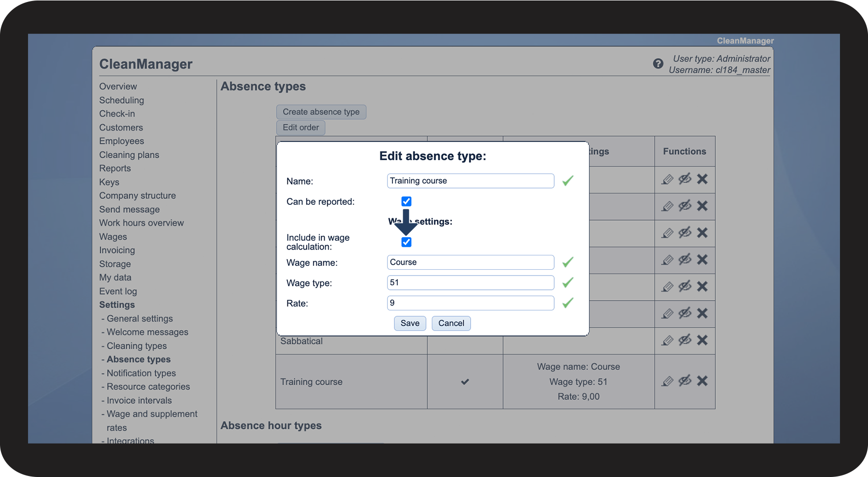Click the help question mark icon
868x477 pixels.
coord(658,64)
